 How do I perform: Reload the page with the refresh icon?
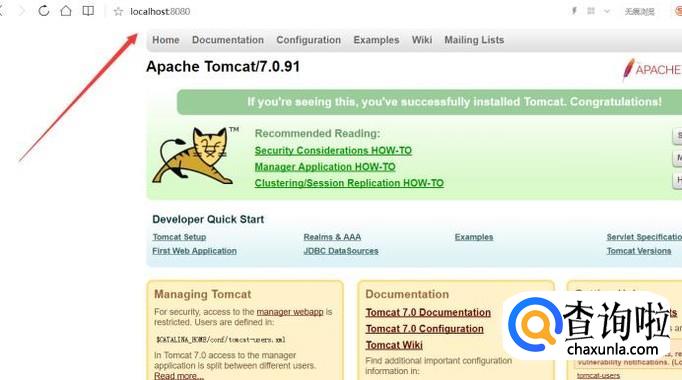(x=43, y=11)
